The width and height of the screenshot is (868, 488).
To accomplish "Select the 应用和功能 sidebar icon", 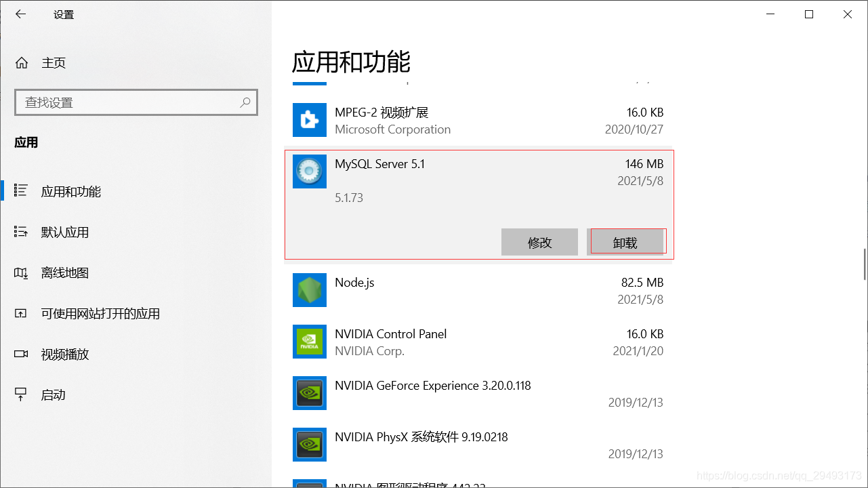I will point(21,191).
